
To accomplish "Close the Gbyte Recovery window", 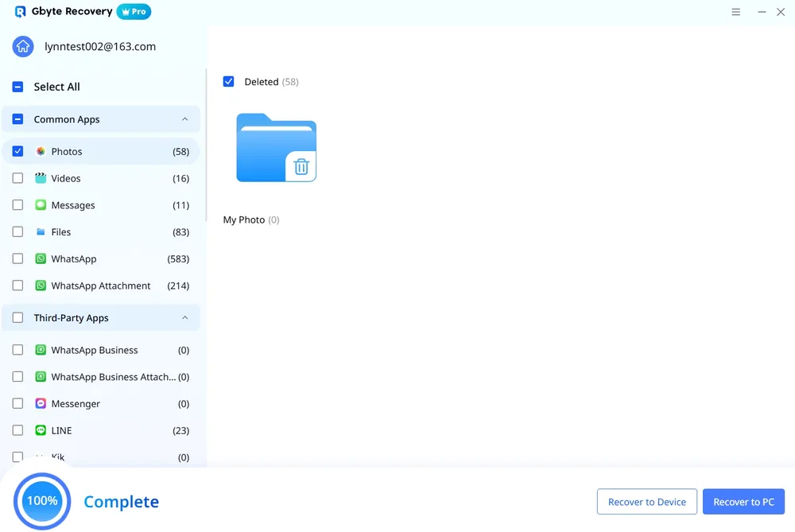I will (x=781, y=12).
